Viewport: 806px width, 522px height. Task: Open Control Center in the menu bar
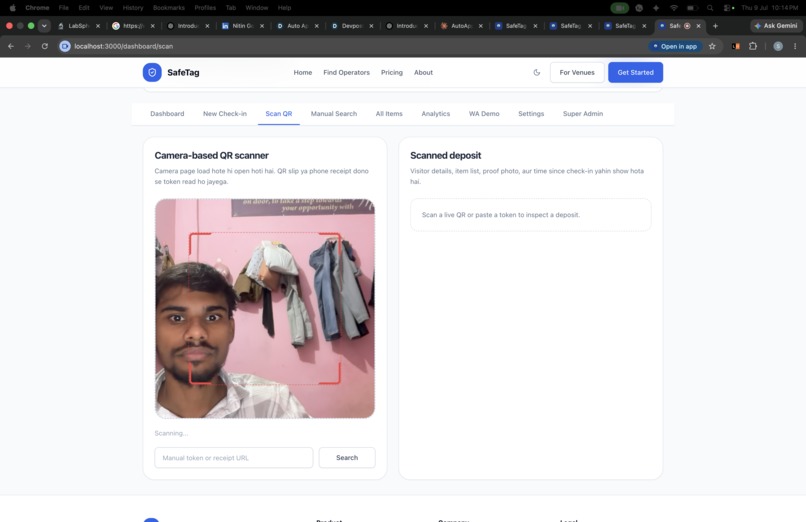click(728, 8)
